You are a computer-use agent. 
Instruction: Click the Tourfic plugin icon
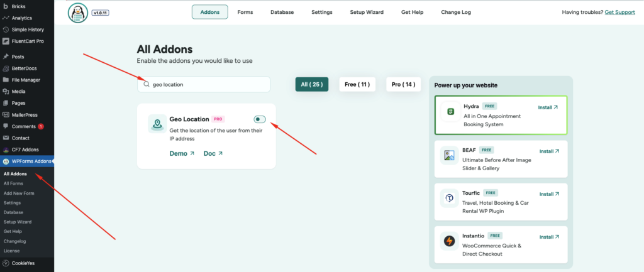(x=449, y=198)
